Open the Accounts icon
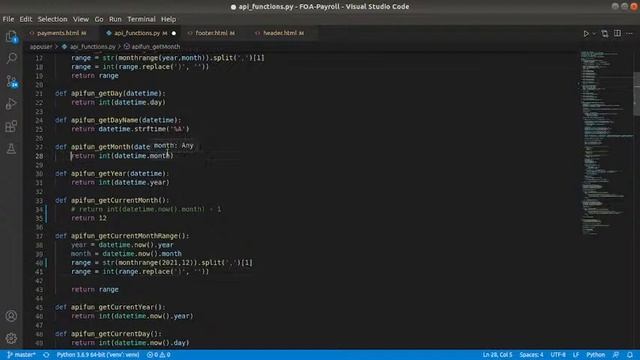640x360 pixels. tap(11, 316)
